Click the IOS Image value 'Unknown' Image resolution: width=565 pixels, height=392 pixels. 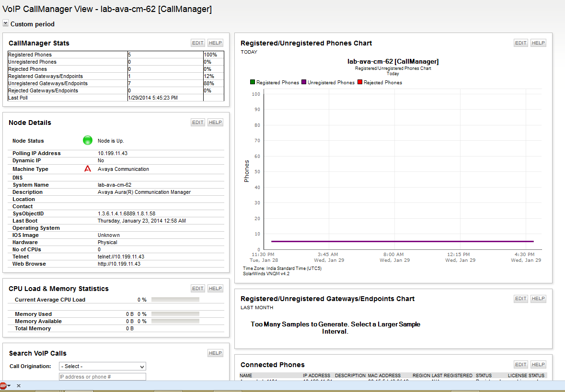pyautogui.click(x=108, y=235)
